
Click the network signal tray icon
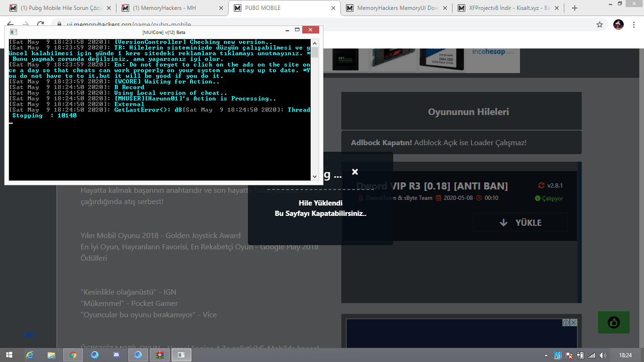click(592, 355)
